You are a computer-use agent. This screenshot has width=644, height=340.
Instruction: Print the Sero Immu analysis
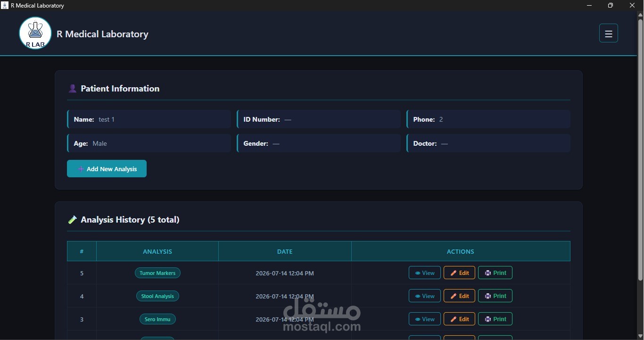point(495,319)
